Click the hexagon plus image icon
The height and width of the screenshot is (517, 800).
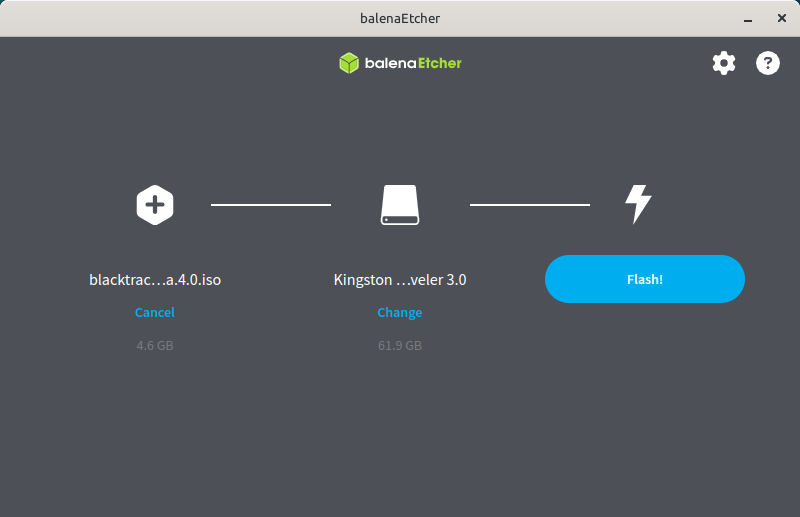click(155, 205)
